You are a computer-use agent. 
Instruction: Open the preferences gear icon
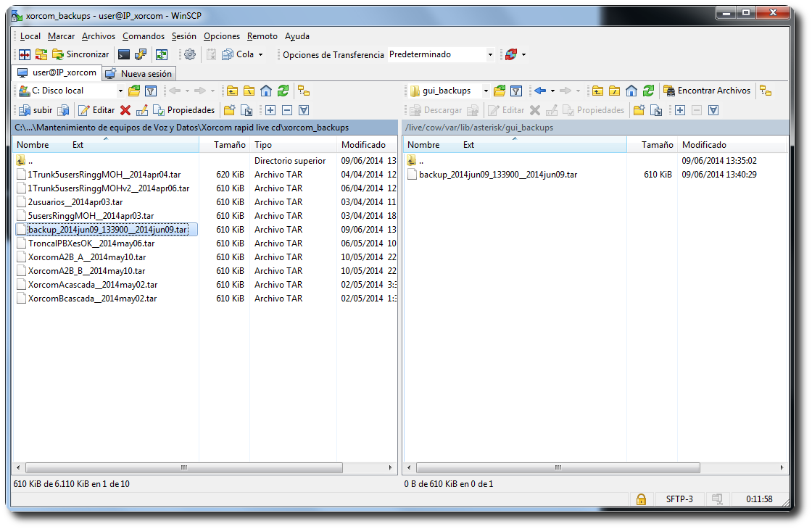point(190,54)
